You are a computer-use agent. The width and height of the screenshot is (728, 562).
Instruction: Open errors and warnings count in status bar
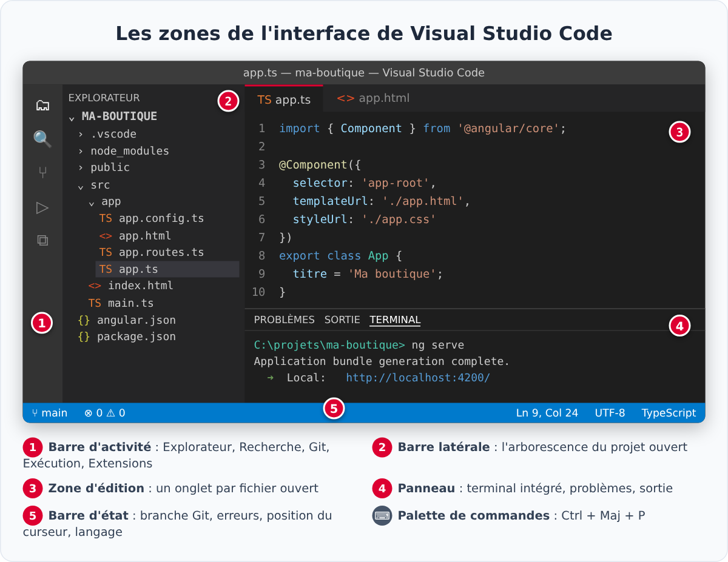click(105, 413)
